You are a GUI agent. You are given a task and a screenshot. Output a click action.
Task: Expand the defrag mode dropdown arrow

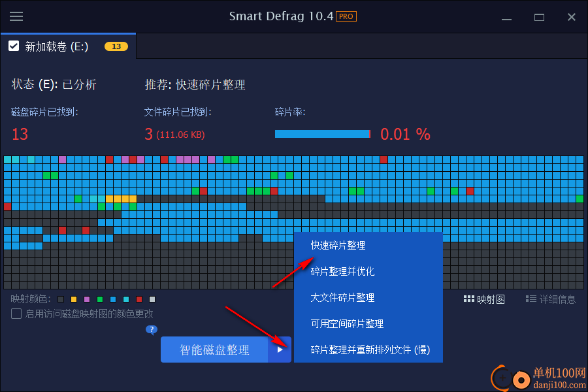pos(280,350)
